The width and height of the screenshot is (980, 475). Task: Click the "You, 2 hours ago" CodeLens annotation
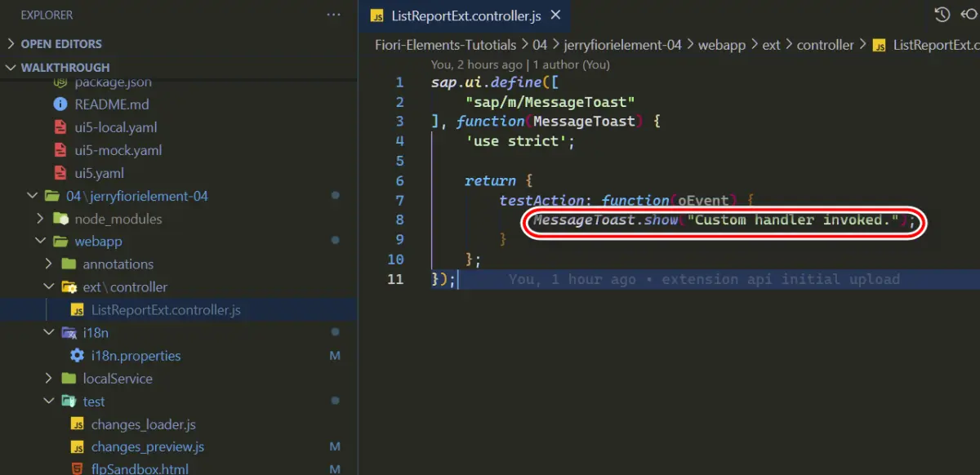click(476, 64)
